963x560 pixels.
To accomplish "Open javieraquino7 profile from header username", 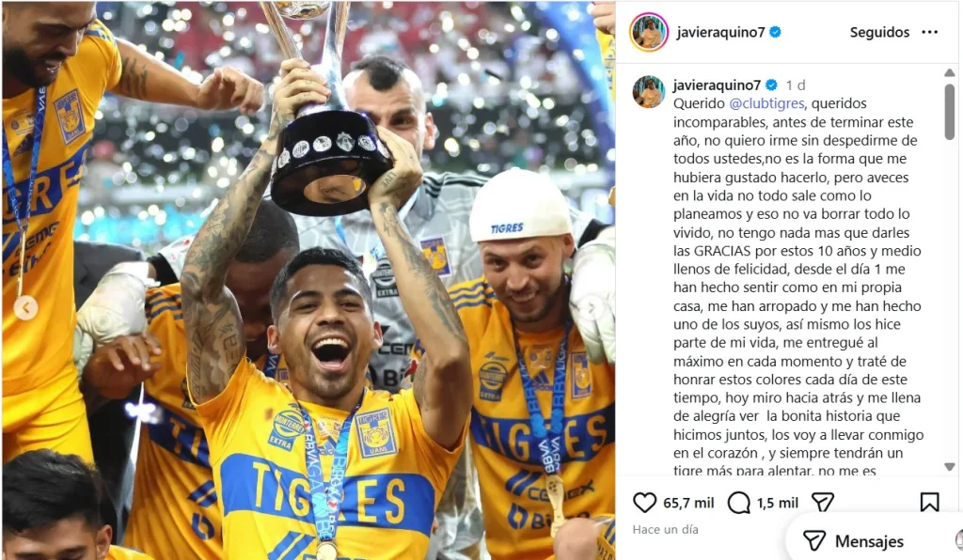I will coord(720,32).
